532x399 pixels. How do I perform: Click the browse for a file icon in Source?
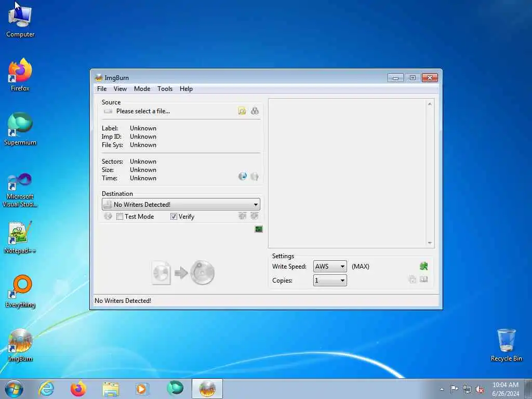tap(242, 111)
